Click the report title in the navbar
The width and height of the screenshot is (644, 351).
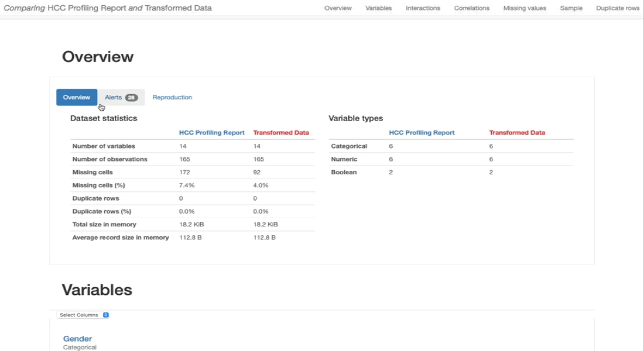108,8
